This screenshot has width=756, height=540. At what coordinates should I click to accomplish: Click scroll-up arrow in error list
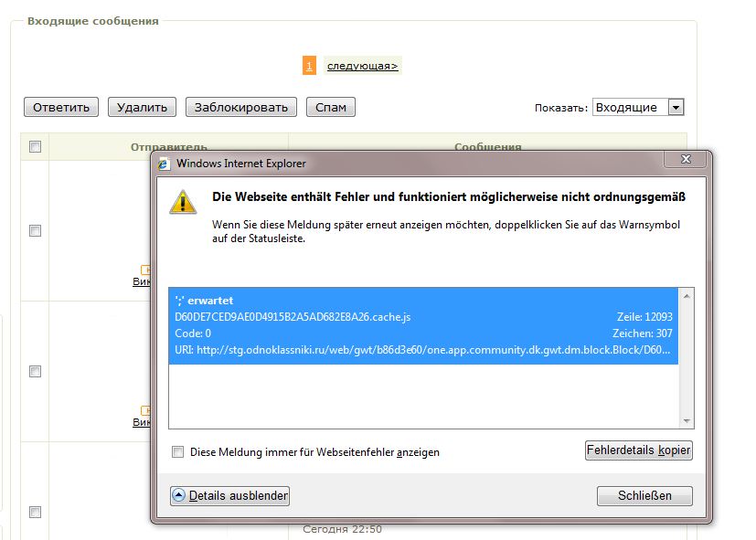coord(687,296)
